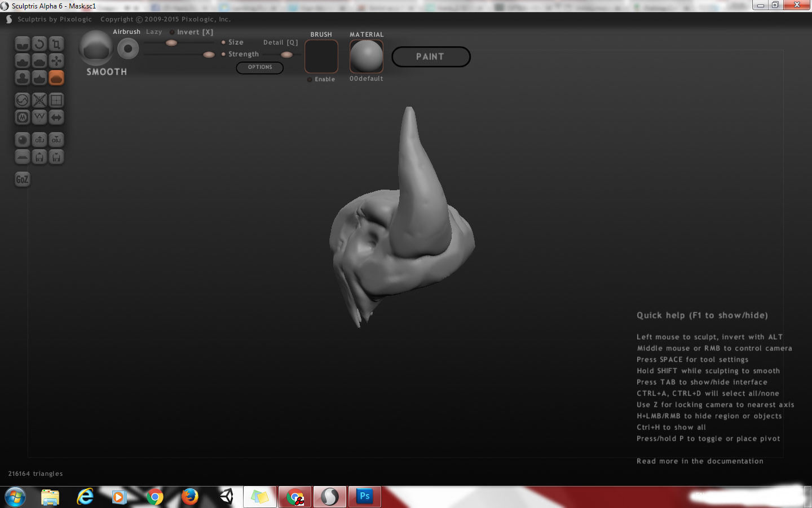Screen dimensions: 812x508
Task: Click the 'Sculptris by Pixologic' title text
Action: click(55, 19)
